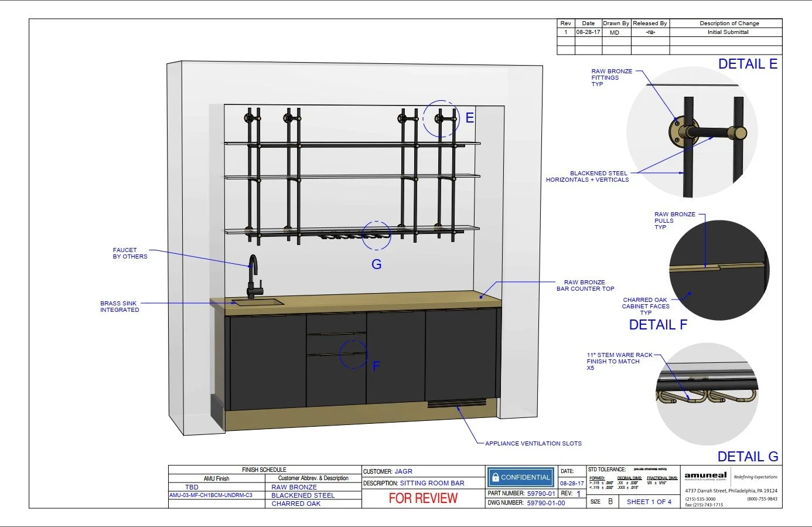Click 'CHARRED OAK' in the finish schedule
The width and height of the screenshot is (812, 527).
(x=296, y=504)
